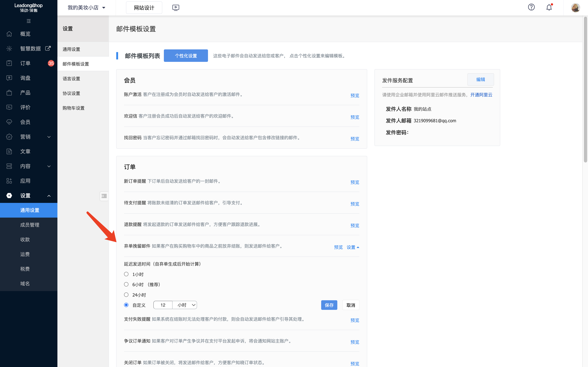Click the 保存 button
The image size is (588, 367).
[329, 305]
